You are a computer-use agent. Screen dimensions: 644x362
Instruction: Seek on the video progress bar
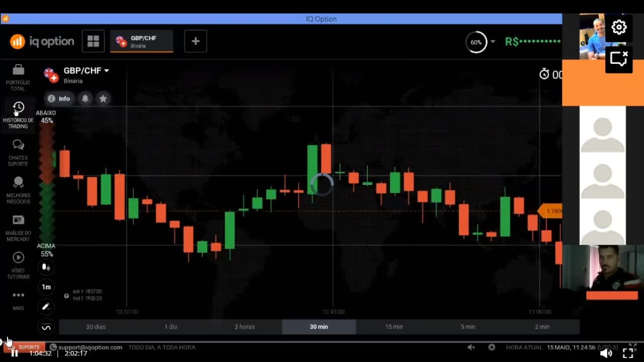(322, 342)
